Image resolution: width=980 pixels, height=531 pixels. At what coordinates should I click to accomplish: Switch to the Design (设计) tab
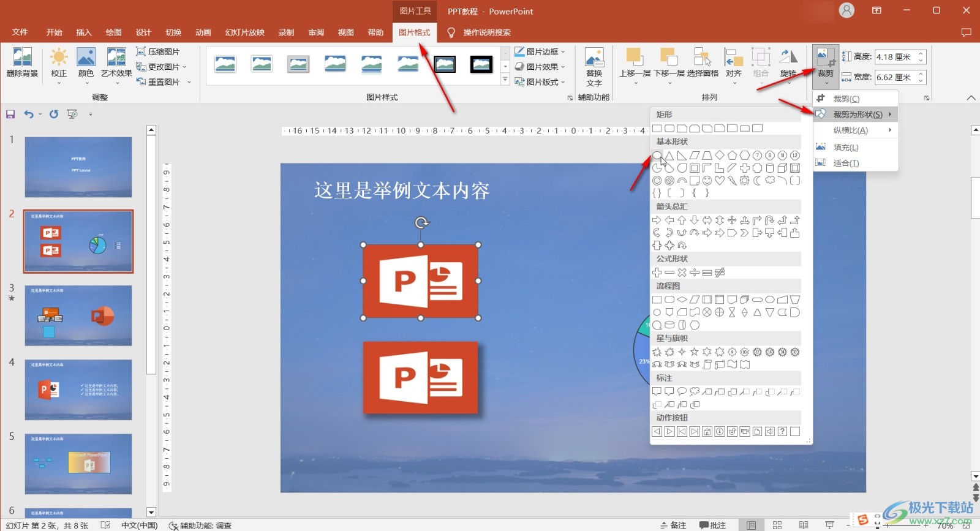point(143,32)
